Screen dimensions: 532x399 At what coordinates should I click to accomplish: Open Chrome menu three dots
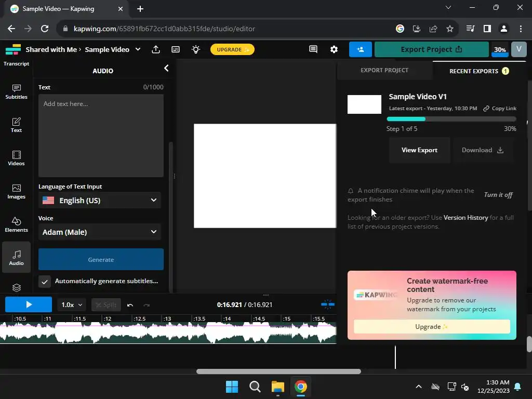(x=521, y=29)
